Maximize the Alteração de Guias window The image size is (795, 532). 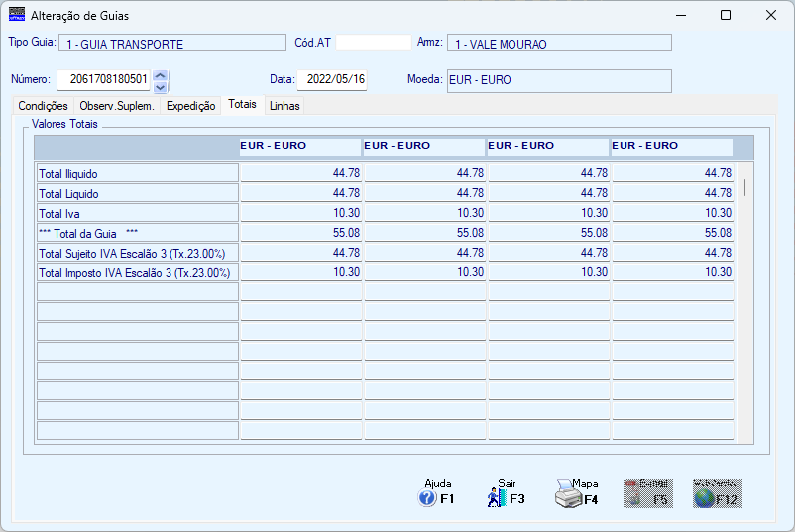click(x=726, y=15)
